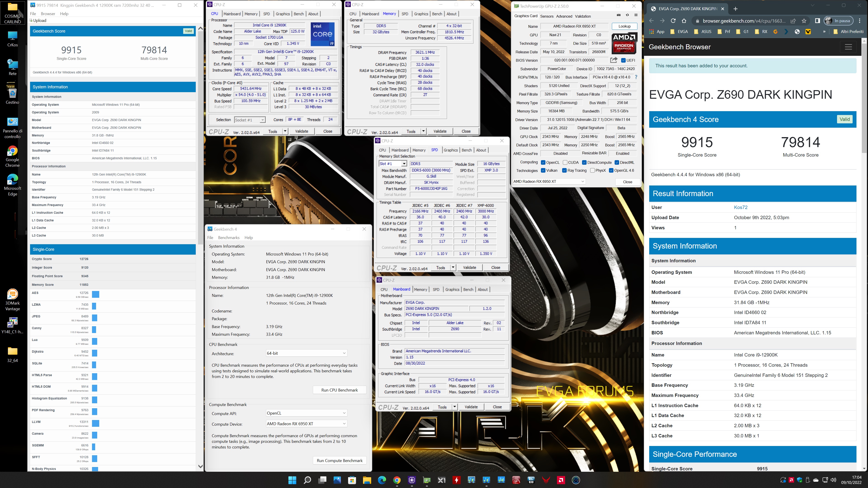Toggle the OpenGL 4.6 checkbox in GPU-Z
Image resolution: width=868 pixels, height=488 pixels.
pos(611,170)
